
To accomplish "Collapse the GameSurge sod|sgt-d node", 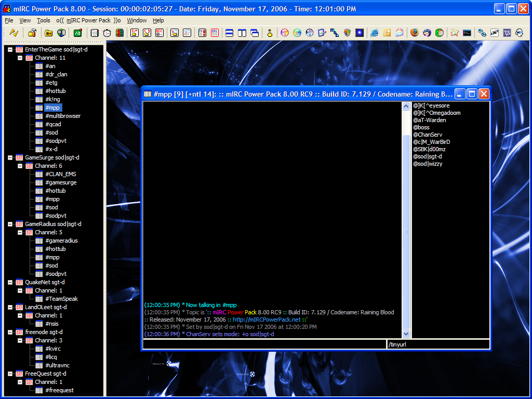I will click(10, 158).
